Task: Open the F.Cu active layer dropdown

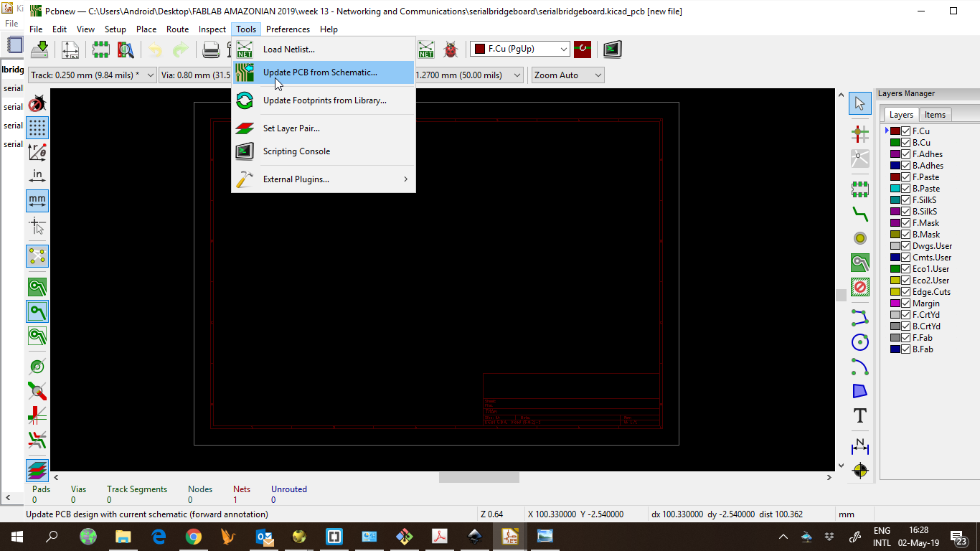Action: (520, 49)
